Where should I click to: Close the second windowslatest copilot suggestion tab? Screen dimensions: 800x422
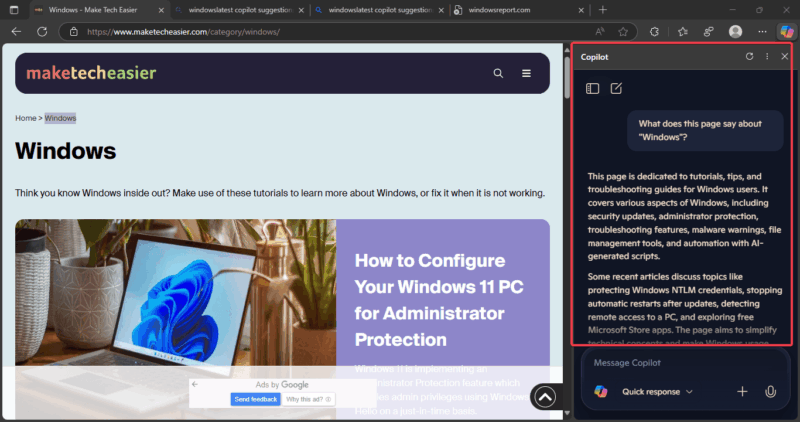[x=441, y=10]
